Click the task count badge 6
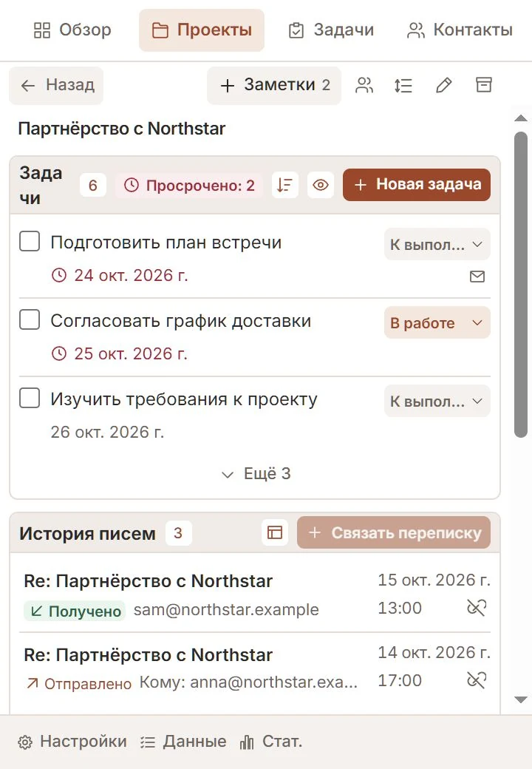 (x=92, y=186)
